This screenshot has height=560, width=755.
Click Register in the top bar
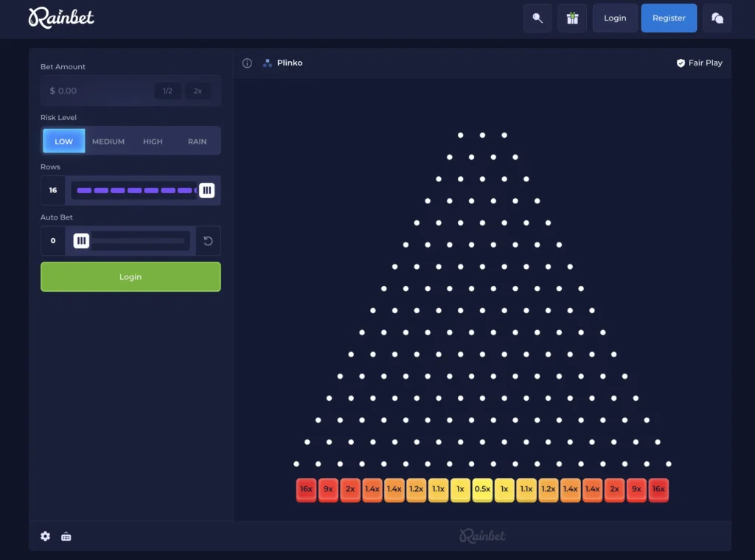click(x=669, y=18)
